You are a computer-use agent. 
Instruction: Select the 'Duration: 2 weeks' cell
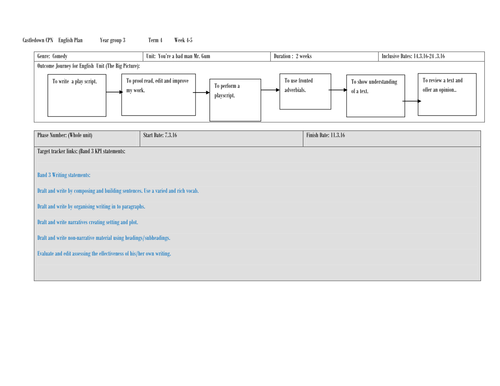click(x=325, y=56)
